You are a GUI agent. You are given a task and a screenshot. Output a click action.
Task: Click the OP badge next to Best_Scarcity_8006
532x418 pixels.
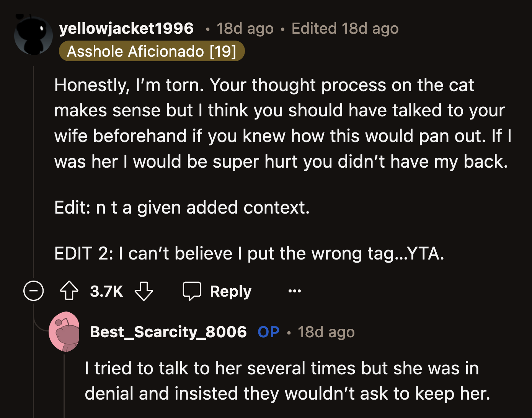coord(268,331)
